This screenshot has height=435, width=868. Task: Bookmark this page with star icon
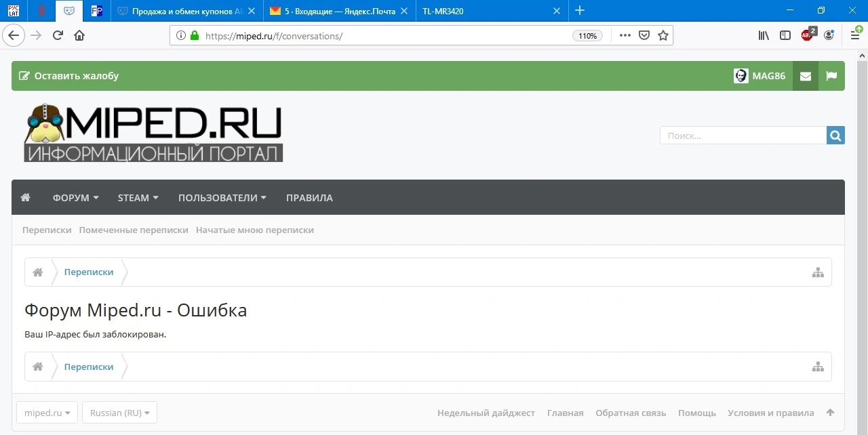(663, 36)
